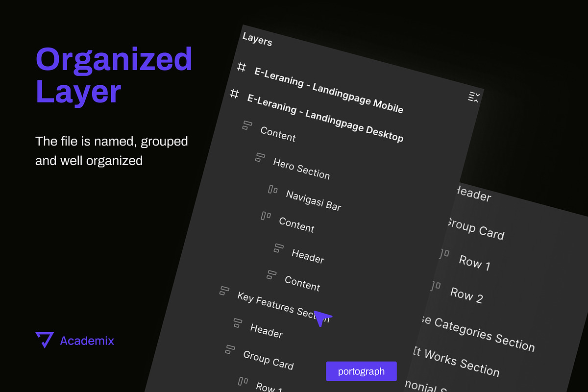Click icon beside Content directly below Landingpage Desktop

pyautogui.click(x=247, y=125)
